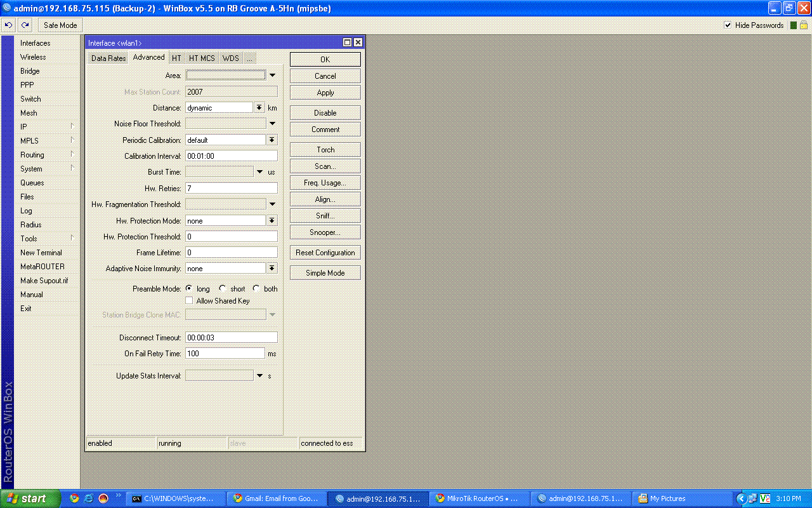The width and height of the screenshot is (812, 508).
Task: Select both preamble mode
Action: [256, 288]
